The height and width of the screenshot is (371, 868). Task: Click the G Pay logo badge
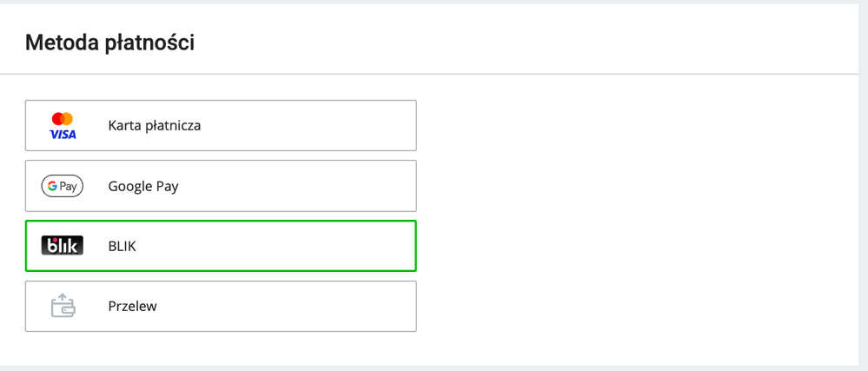click(x=62, y=187)
